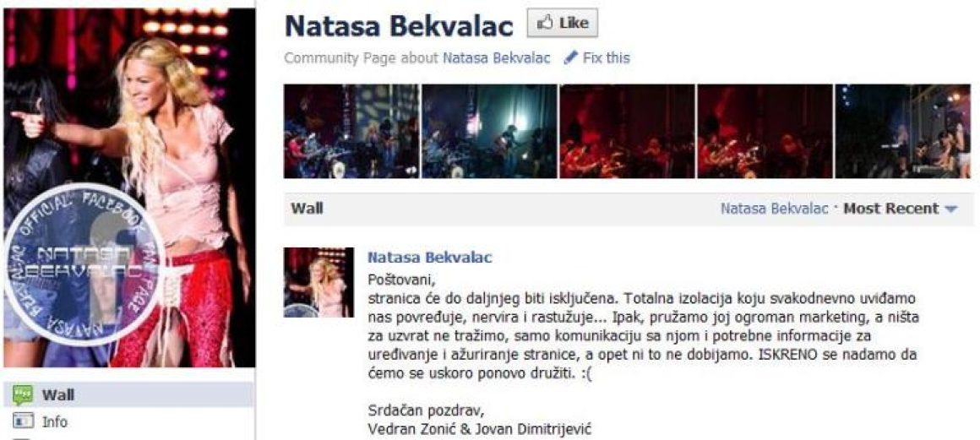Open the post author name Natasa Bekvalac
This screenshot has height=440, width=980.
click(x=429, y=258)
